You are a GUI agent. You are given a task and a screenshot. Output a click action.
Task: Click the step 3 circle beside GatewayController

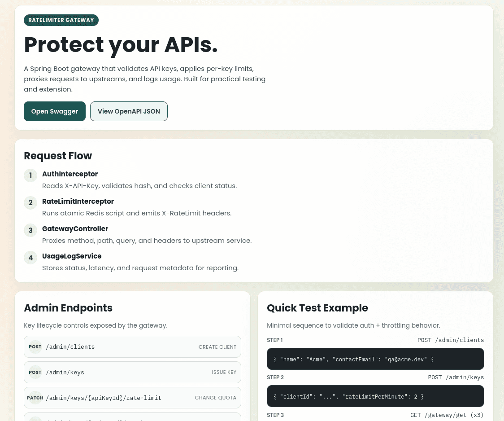30,230
